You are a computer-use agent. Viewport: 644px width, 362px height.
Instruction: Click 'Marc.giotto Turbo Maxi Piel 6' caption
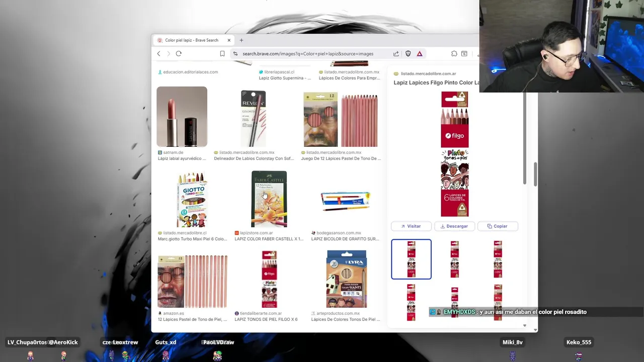pyautogui.click(x=192, y=239)
